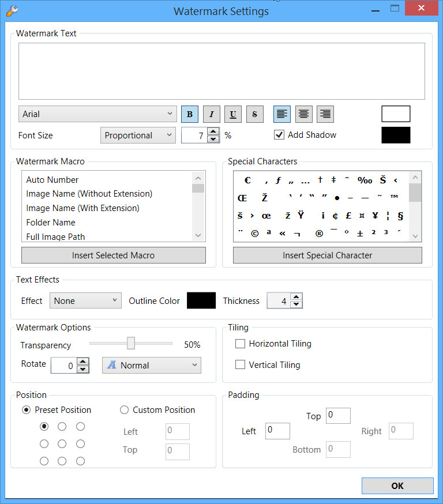Increase outline Thickness value

click(x=296, y=296)
